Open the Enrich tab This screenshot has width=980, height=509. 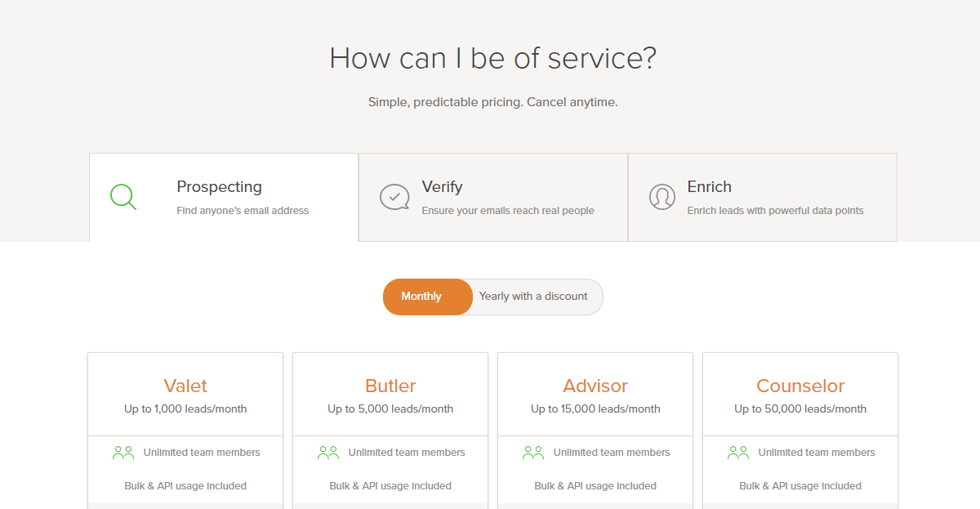pos(709,187)
